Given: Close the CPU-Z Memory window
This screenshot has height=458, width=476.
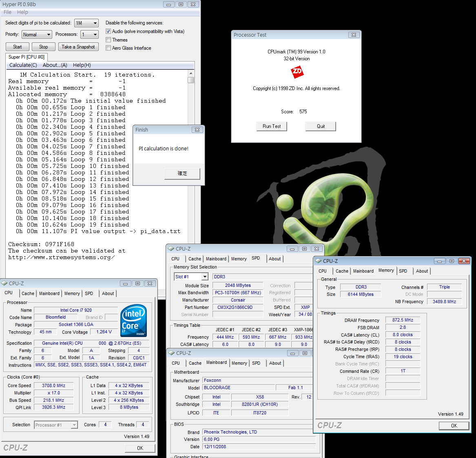Looking at the screenshot, I should [464, 261].
